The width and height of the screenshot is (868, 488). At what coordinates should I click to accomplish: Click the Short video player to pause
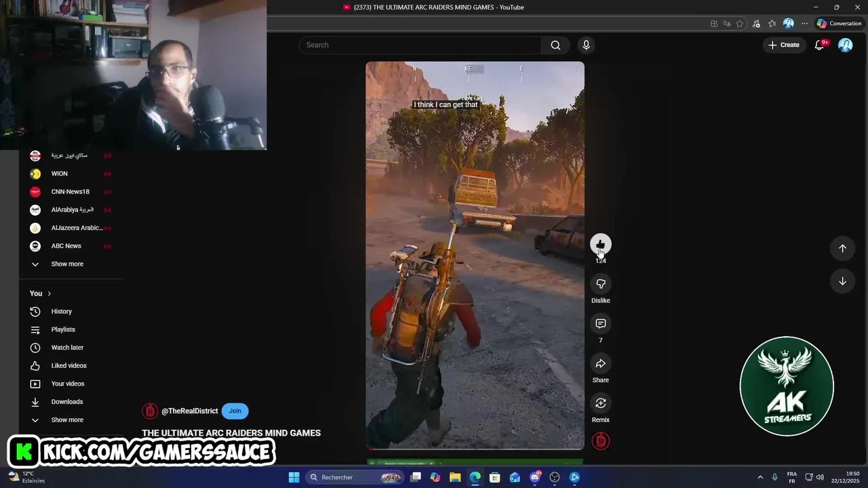475,256
